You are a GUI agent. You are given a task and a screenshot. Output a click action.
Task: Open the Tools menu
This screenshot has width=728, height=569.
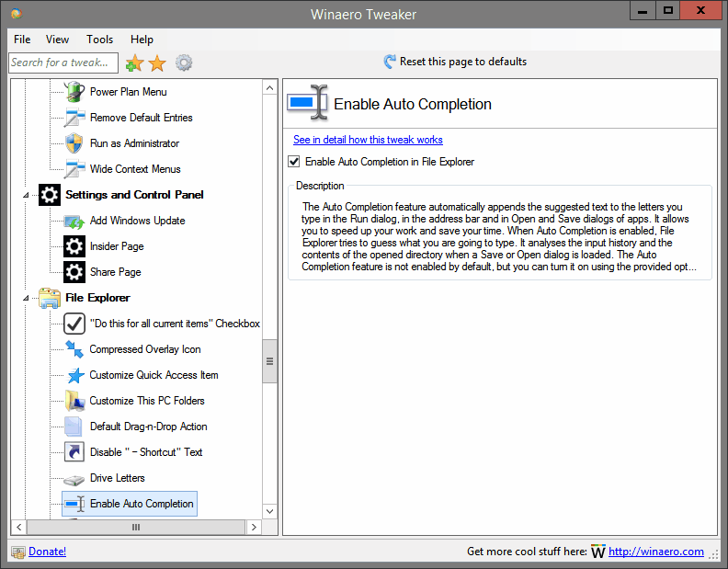[100, 40]
